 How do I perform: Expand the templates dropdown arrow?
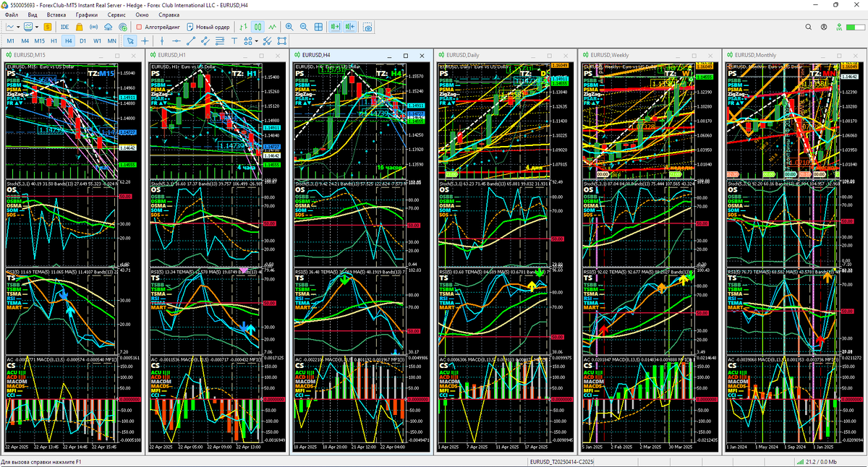37,27
